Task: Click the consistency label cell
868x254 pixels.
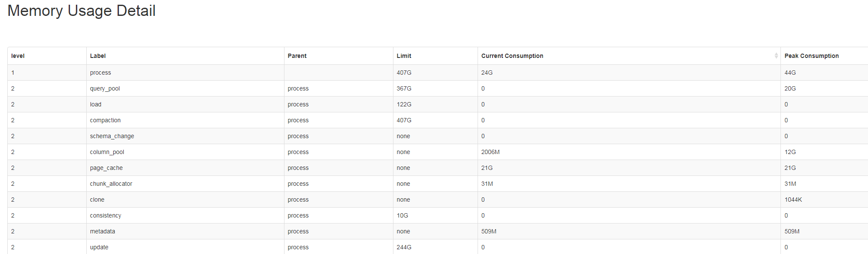Action: coord(106,215)
